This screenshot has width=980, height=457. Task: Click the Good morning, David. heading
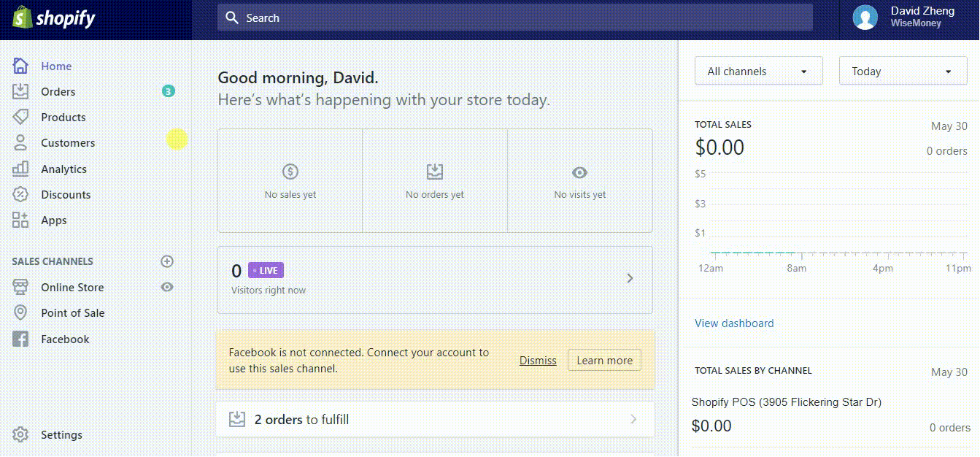point(298,77)
